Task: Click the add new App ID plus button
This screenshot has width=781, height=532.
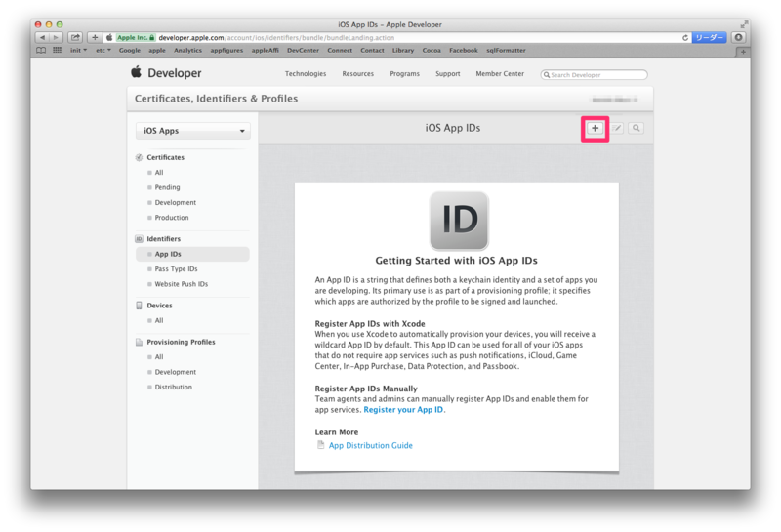Action: (595, 128)
